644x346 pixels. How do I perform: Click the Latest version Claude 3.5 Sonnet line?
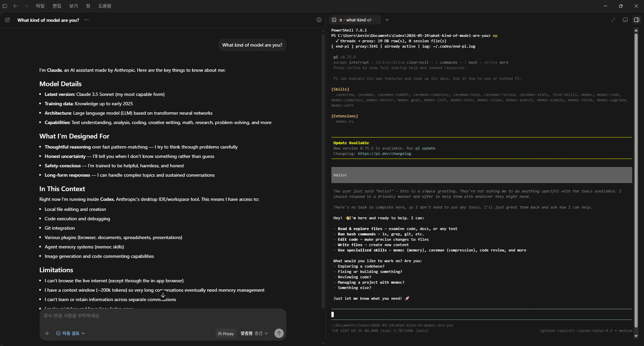[105, 94]
